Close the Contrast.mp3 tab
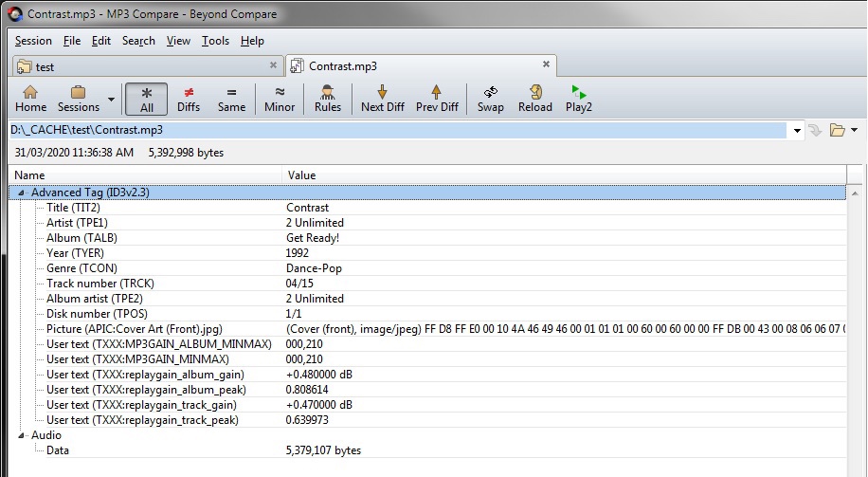 (x=546, y=64)
